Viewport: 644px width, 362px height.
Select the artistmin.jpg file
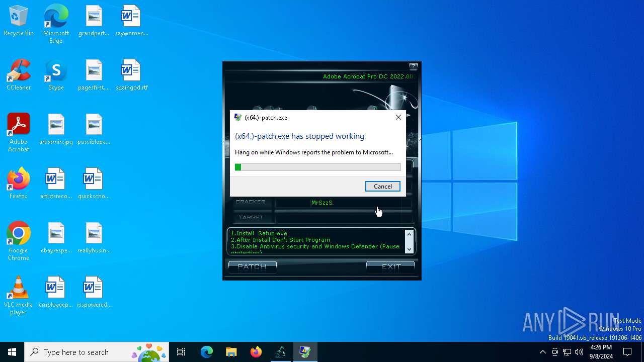[x=56, y=130]
